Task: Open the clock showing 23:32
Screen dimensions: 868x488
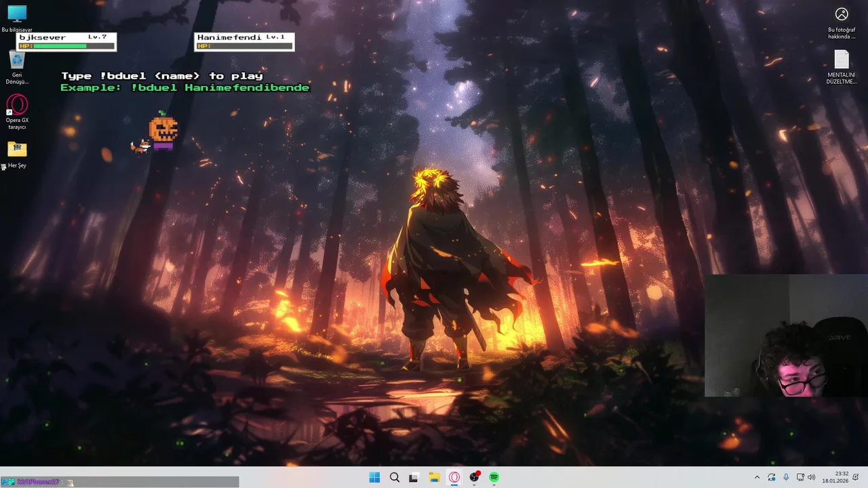Action: point(835,477)
